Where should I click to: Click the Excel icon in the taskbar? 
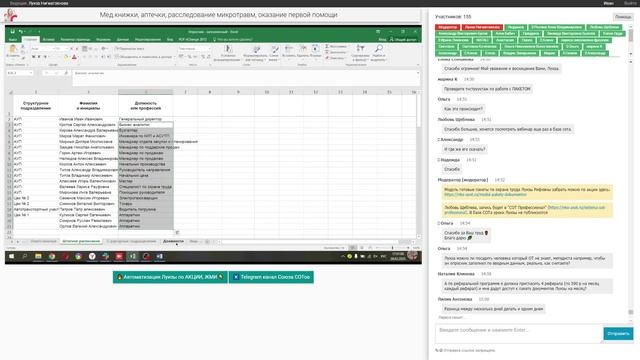[133, 256]
